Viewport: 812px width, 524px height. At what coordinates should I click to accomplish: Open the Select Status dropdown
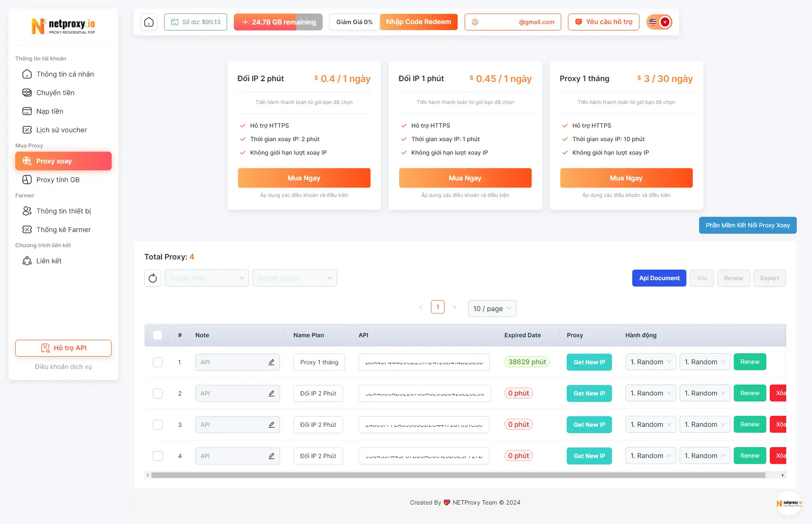pyautogui.click(x=295, y=278)
